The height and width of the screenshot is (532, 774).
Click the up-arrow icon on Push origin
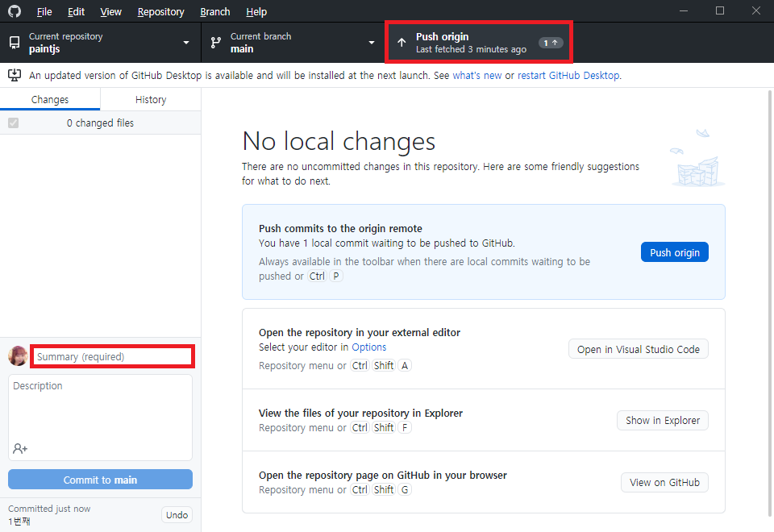coord(402,43)
